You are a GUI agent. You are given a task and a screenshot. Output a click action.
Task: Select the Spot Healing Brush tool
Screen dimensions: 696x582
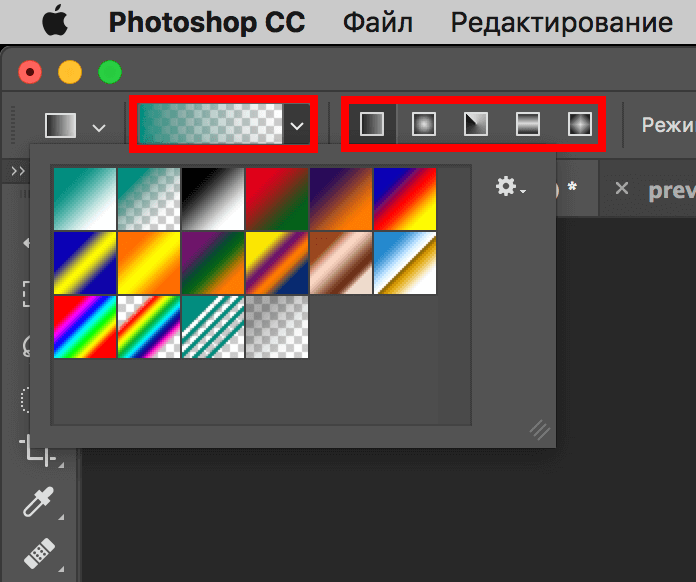tap(40, 553)
